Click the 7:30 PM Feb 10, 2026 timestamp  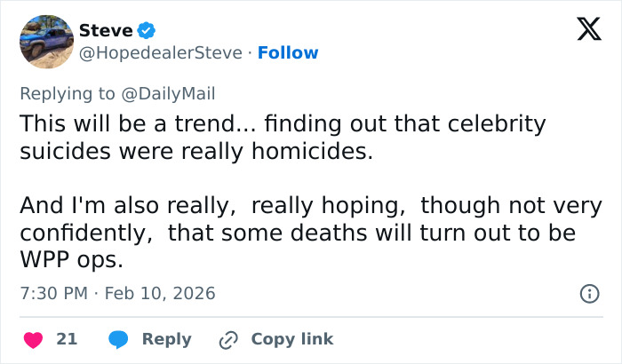pos(117,293)
